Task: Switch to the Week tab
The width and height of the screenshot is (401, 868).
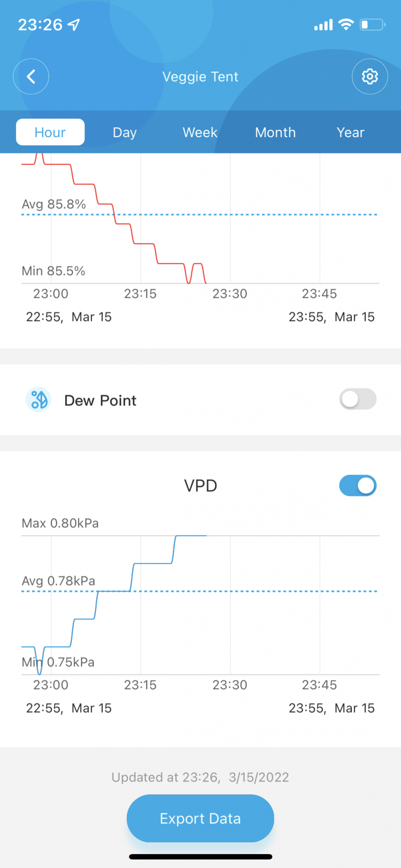Action: tap(200, 132)
